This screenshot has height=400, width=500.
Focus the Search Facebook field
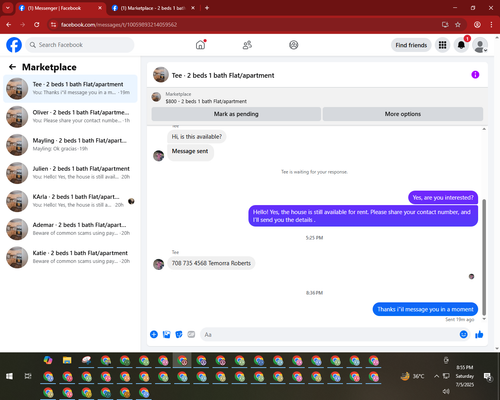(80, 45)
